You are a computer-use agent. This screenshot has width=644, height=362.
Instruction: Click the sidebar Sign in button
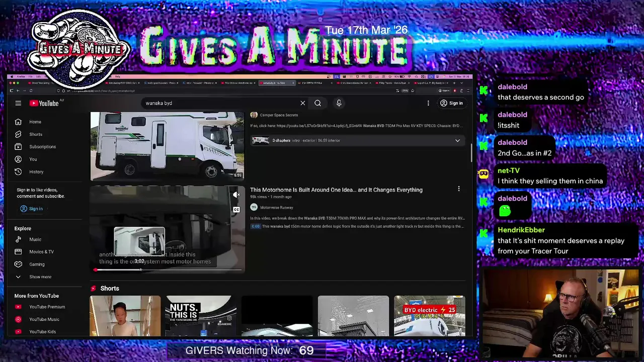pos(31,209)
